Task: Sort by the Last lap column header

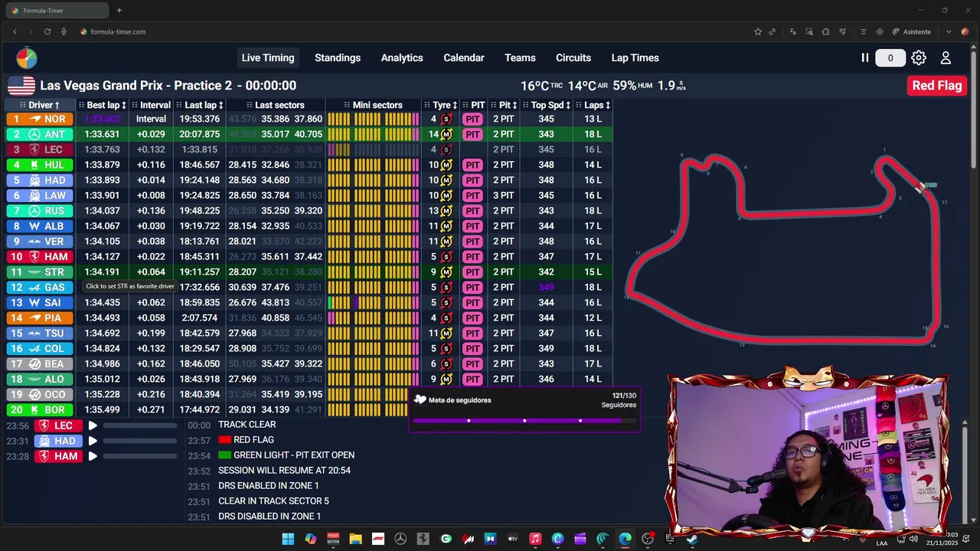Action: click(200, 105)
